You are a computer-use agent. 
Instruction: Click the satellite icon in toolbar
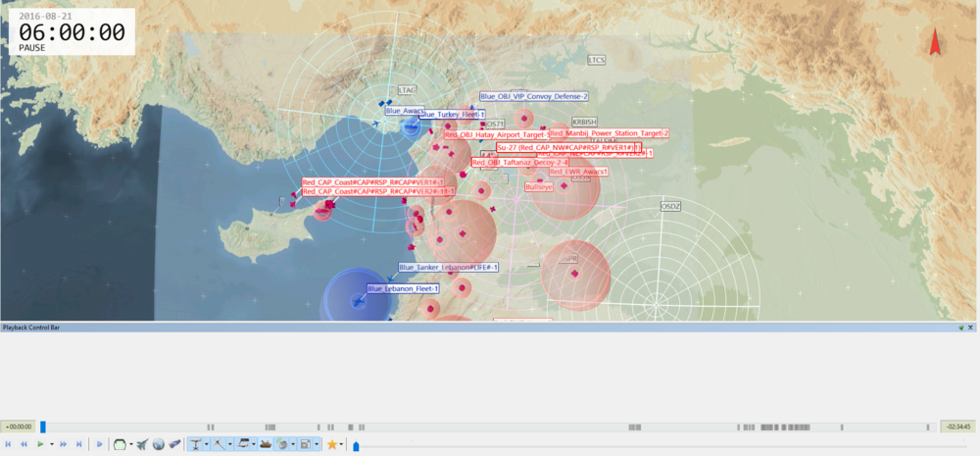point(174,444)
